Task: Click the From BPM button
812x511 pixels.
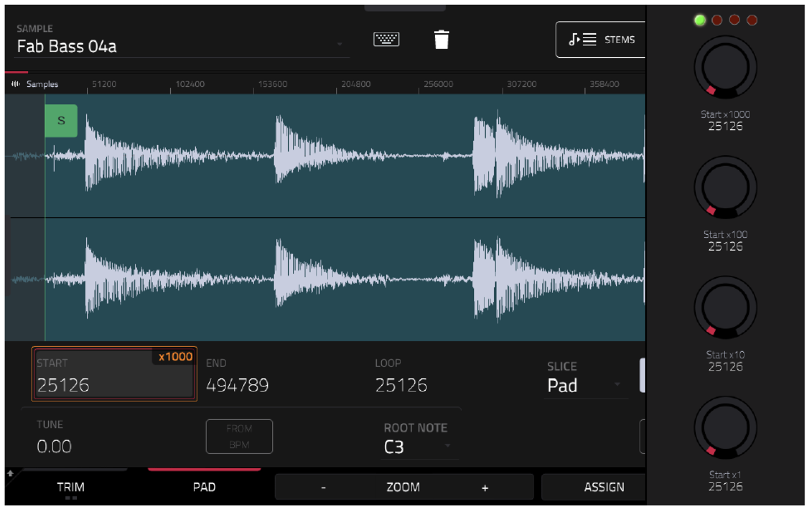Action: click(x=239, y=437)
